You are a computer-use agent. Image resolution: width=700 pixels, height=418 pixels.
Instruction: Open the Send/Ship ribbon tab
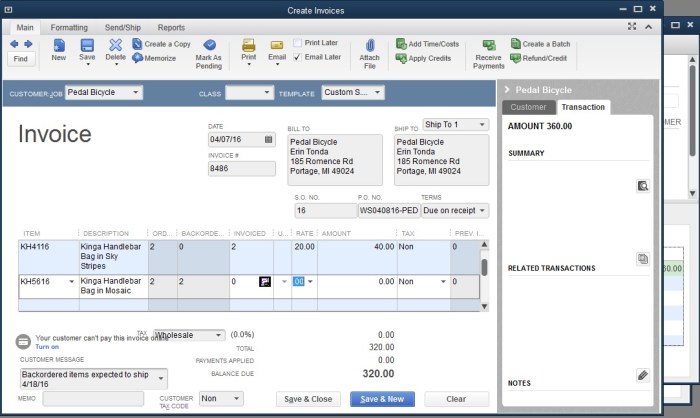click(x=123, y=28)
